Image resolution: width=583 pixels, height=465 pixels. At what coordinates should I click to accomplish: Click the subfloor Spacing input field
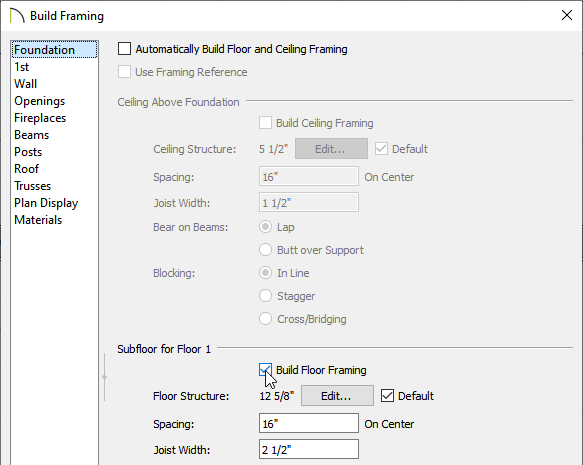pyautogui.click(x=309, y=423)
